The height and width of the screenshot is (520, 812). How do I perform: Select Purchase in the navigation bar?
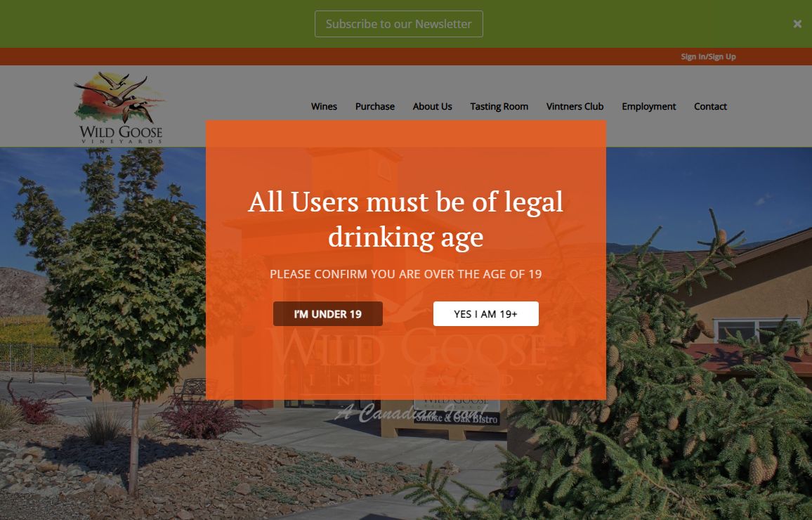[375, 106]
